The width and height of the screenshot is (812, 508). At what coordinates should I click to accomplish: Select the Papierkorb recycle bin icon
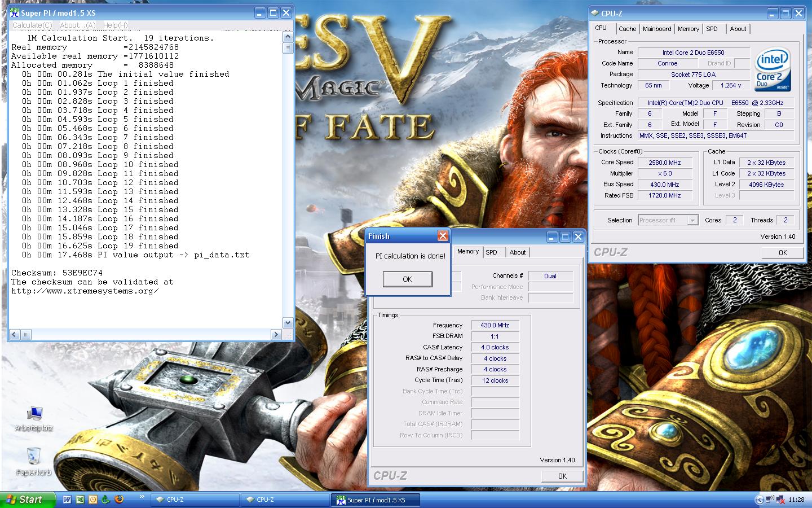point(34,462)
